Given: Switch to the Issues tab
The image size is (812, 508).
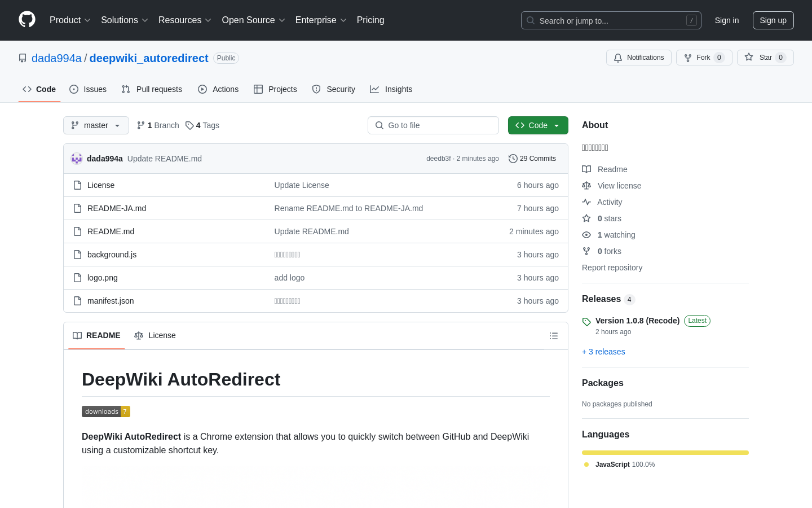Looking at the screenshot, I should [x=88, y=89].
